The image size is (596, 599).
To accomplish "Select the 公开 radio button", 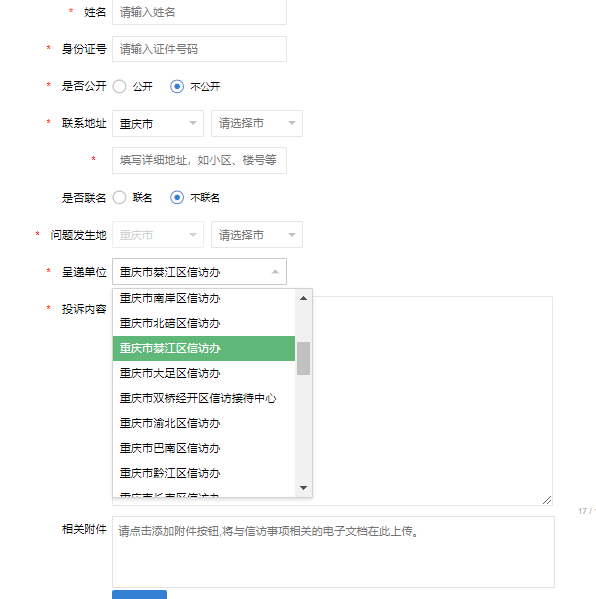I will click(x=120, y=86).
